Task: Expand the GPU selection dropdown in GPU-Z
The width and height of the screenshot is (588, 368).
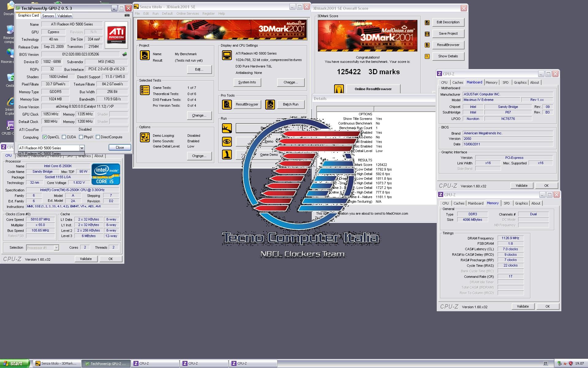Action: pos(82,148)
